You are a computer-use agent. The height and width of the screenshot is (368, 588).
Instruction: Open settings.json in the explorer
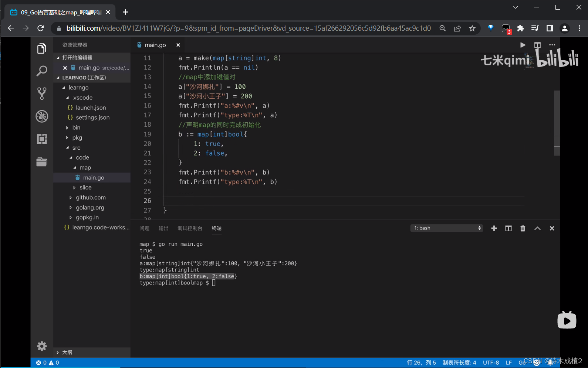tap(92, 117)
